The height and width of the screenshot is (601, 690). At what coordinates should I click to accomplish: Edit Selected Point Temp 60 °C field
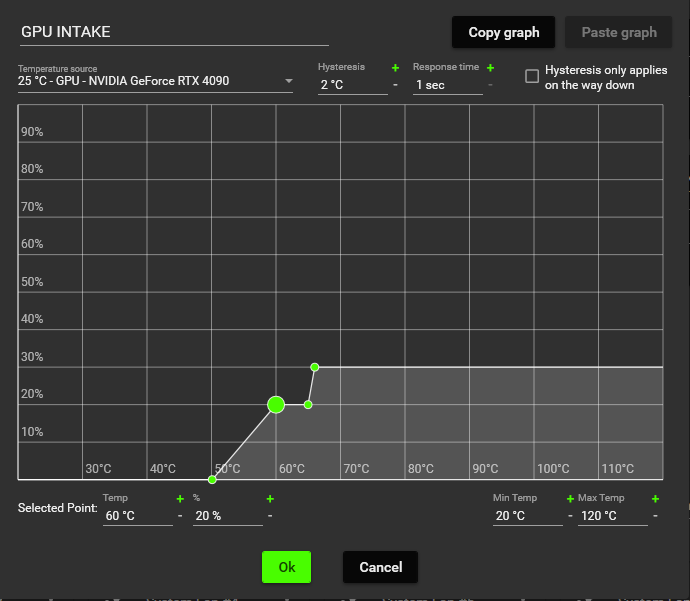[138, 516]
